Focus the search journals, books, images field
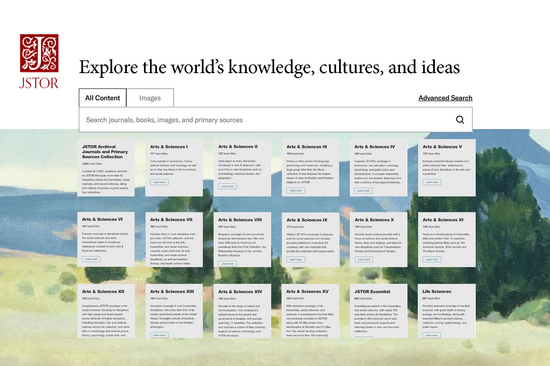550x366 pixels. pyautogui.click(x=275, y=120)
